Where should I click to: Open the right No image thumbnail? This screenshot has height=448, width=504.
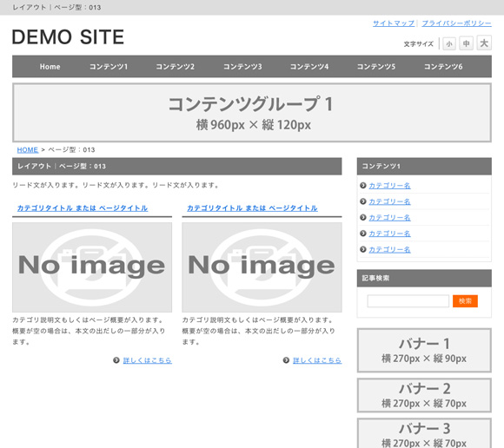click(262, 267)
